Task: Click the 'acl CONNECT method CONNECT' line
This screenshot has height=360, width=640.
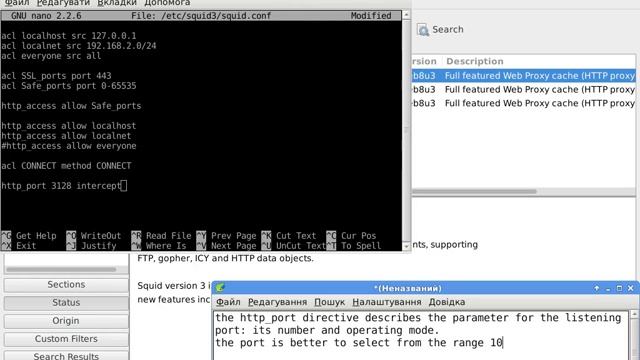Action: point(66,166)
